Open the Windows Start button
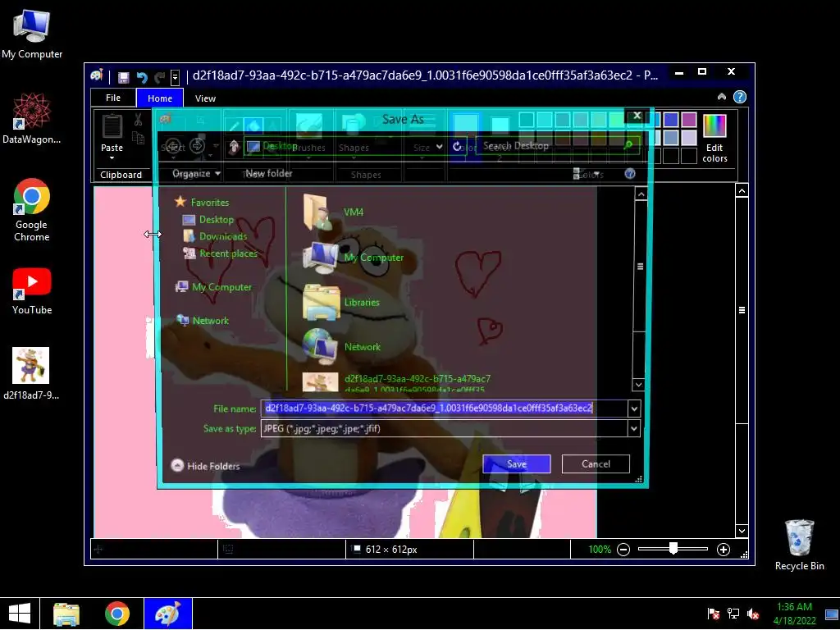The image size is (840, 630). coord(20,614)
